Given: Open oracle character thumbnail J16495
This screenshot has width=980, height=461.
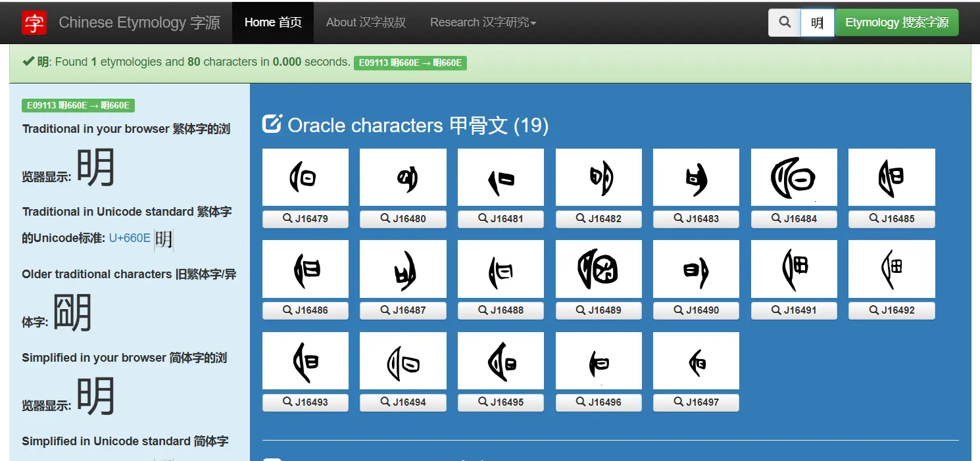Looking at the screenshot, I should pos(501,360).
